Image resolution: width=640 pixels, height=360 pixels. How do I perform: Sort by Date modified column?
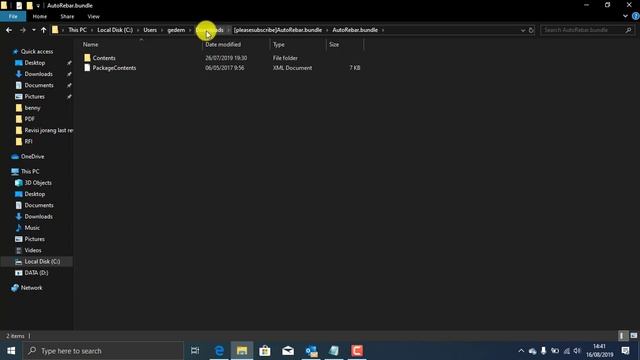tap(223, 44)
